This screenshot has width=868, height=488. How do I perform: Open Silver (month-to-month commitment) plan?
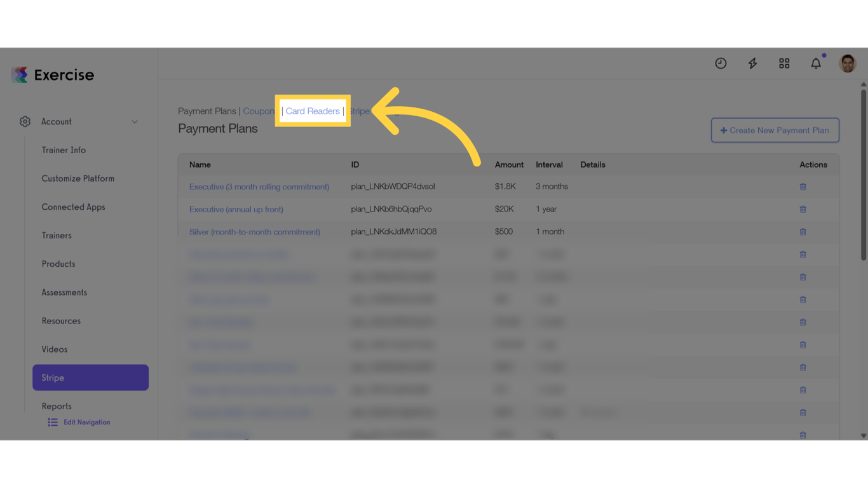tap(255, 232)
